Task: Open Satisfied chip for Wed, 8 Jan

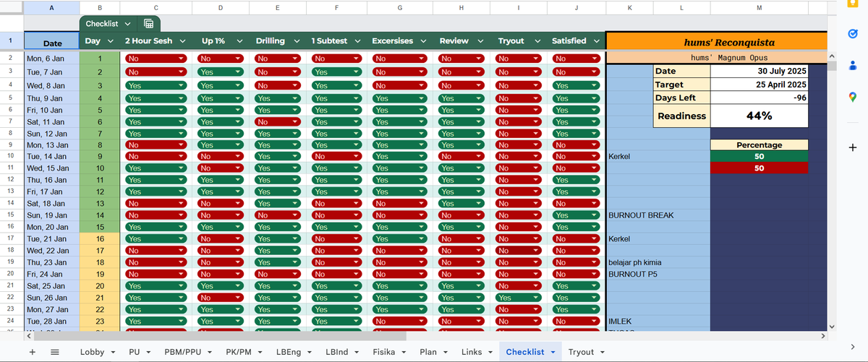Action: click(576, 86)
